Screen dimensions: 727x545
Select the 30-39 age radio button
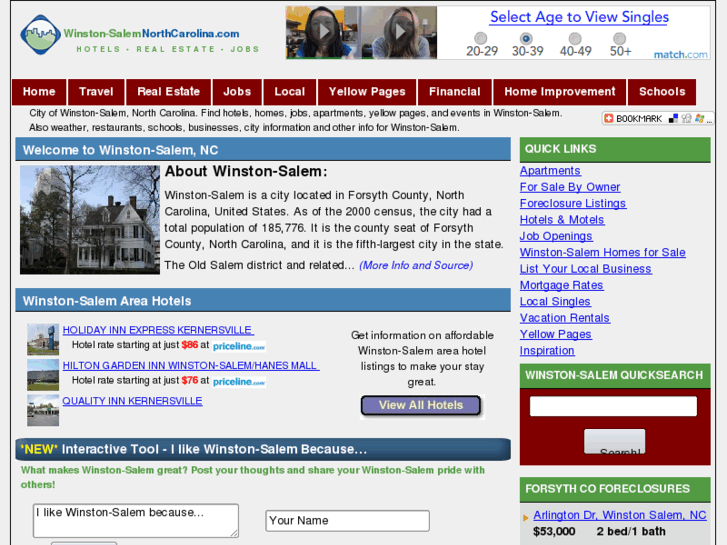[x=526, y=38]
